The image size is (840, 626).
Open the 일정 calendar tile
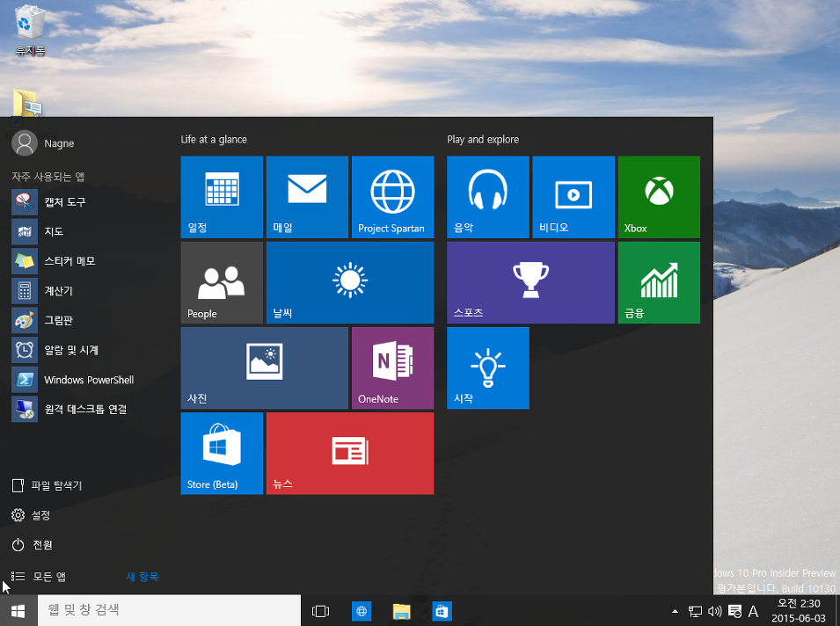pyautogui.click(x=222, y=197)
